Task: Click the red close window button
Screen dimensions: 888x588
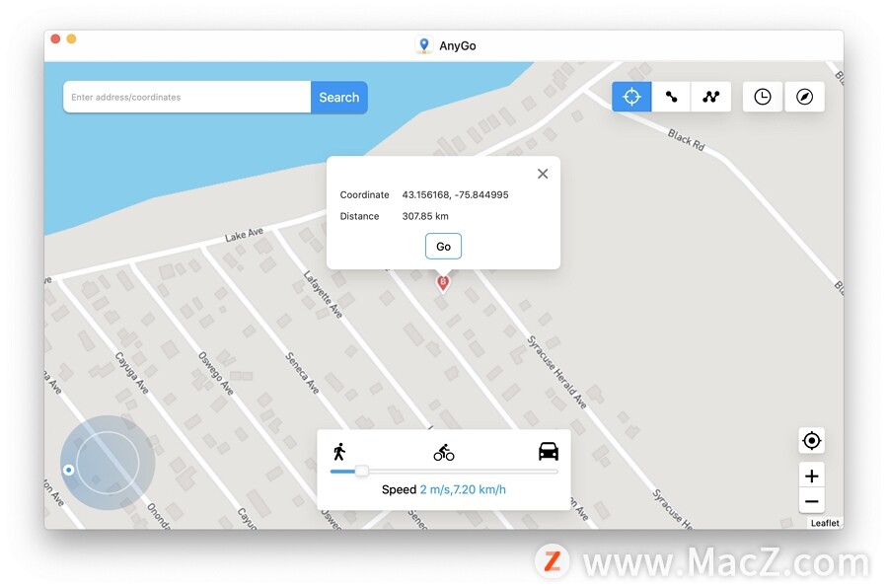Action: point(55,38)
